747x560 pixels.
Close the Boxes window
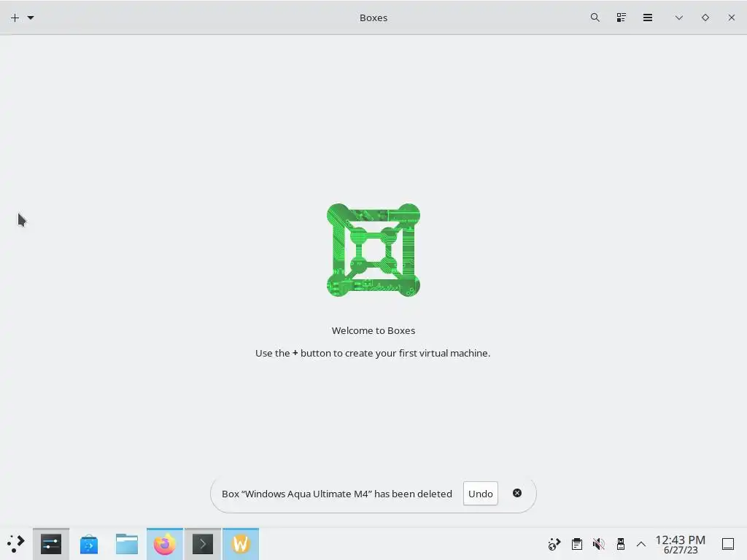click(x=731, y=17)
